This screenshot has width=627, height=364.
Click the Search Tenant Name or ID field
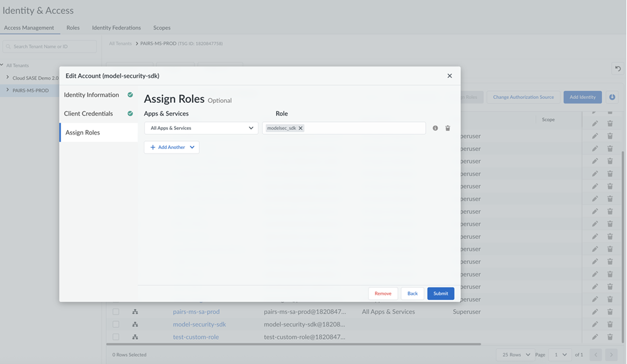point(51,47)
